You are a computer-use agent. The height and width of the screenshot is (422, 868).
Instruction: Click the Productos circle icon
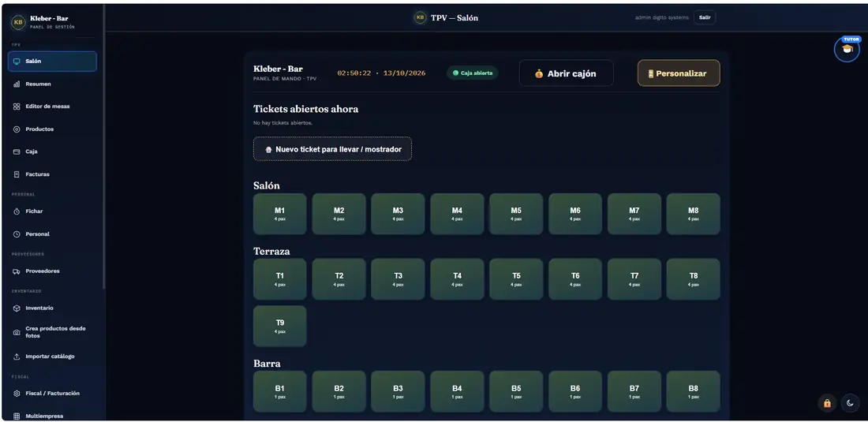(x=17, y=129)
